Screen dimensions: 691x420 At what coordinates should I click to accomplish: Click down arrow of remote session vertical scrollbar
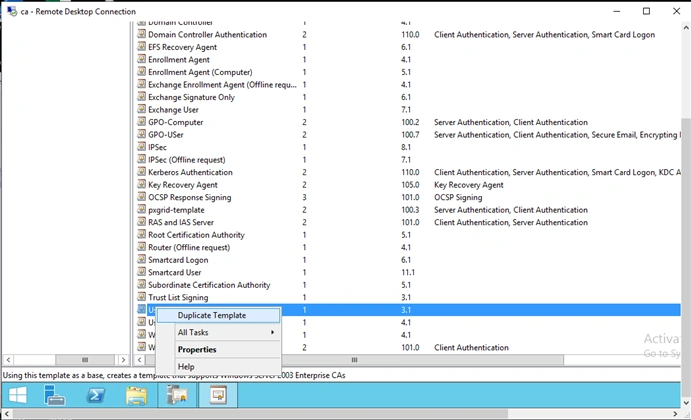[686, 403]
